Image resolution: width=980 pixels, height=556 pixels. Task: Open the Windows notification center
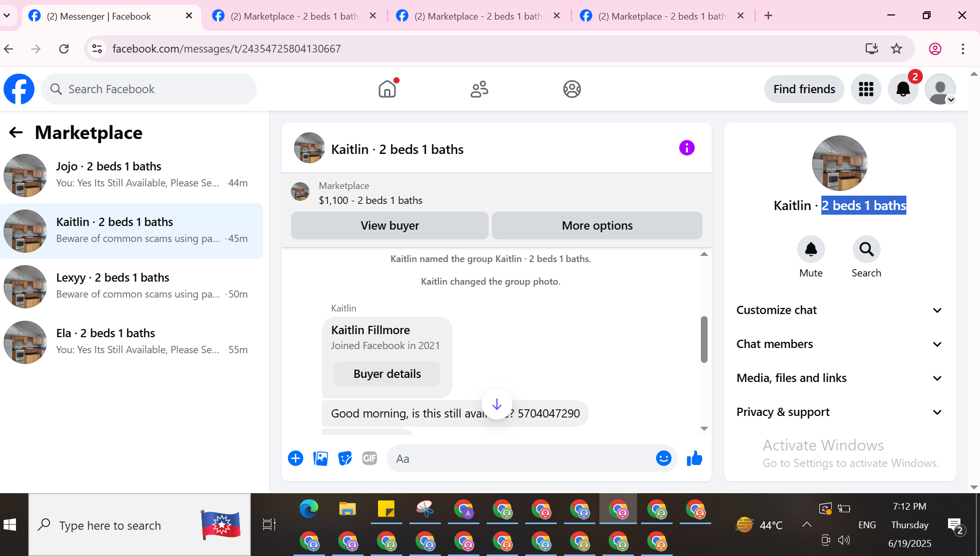(956, 526)
